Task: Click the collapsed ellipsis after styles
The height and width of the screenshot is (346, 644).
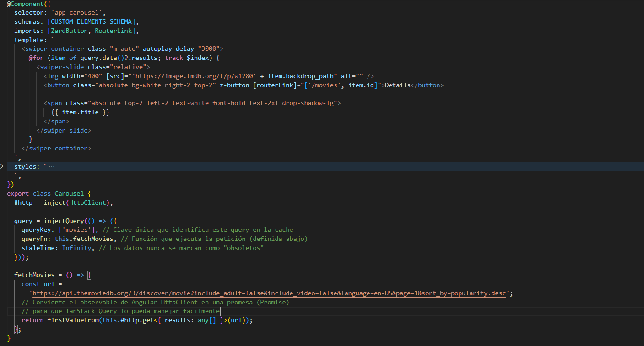Action: click(x=51, y=167)
